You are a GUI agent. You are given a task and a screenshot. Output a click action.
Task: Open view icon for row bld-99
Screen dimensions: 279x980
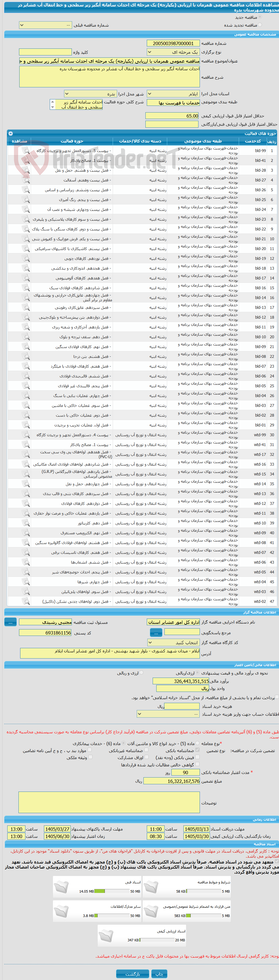[x=25, y=151]
